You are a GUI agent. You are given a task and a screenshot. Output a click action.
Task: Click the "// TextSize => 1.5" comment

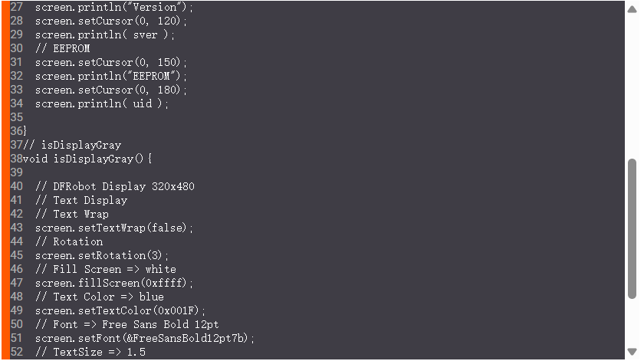[90, 352]
